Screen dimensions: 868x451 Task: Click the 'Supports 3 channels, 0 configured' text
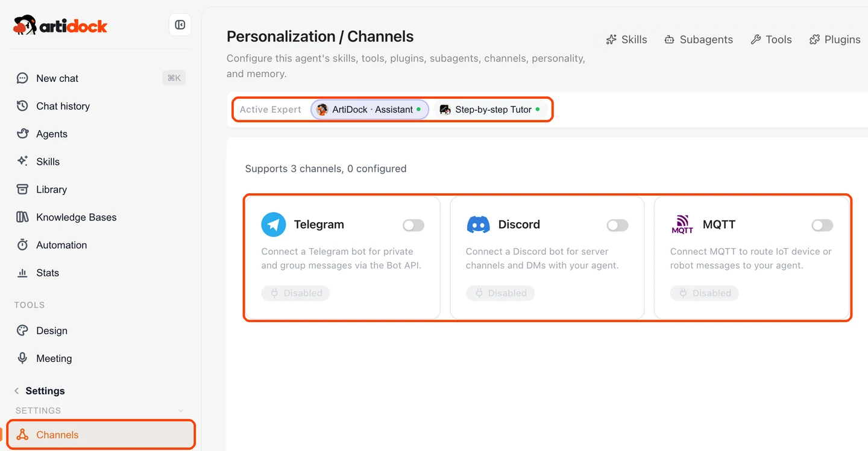tap(325, 169)
